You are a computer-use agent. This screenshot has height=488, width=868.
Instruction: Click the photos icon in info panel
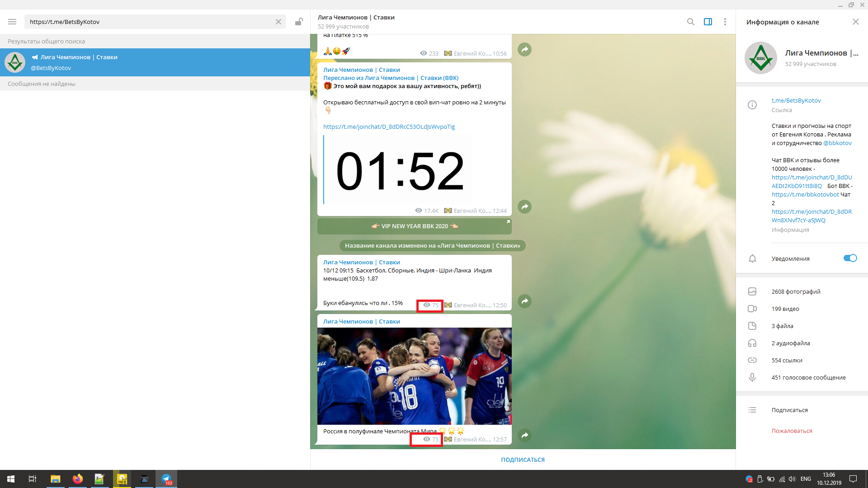[752, 291]
